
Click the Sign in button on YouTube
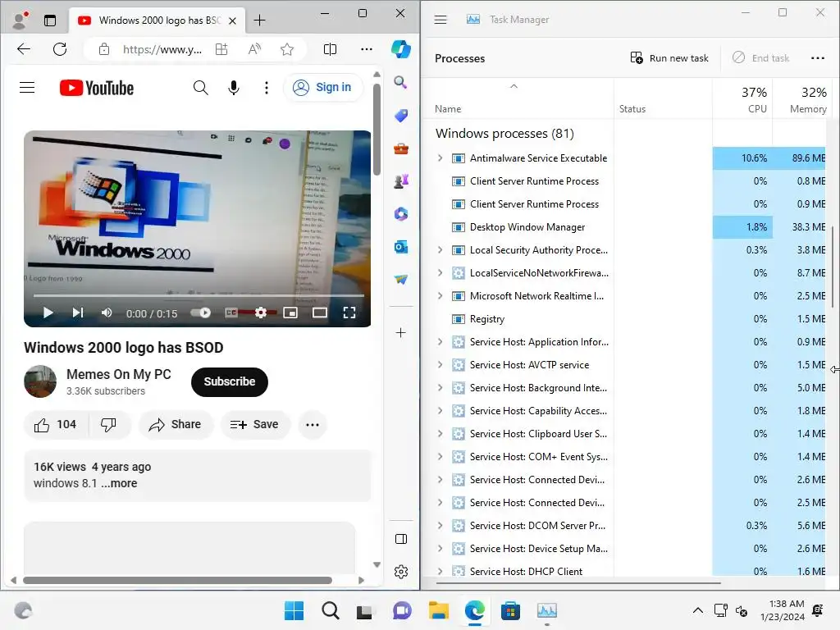tap(322, 87)
